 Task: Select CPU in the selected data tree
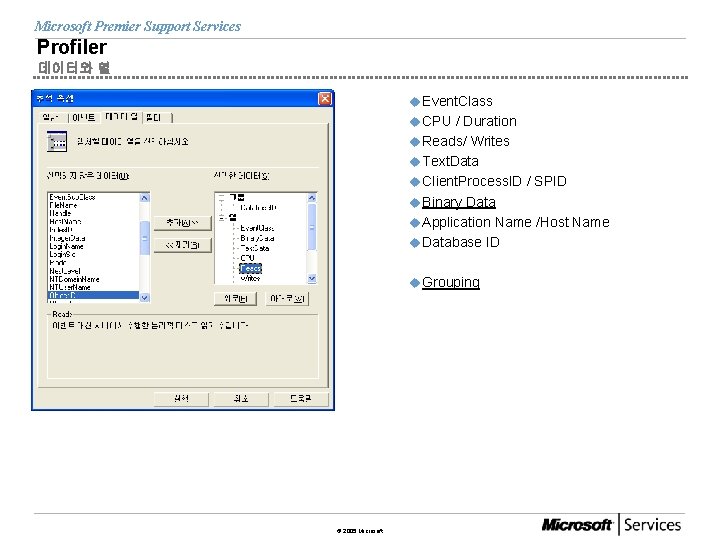[x=247, y=259]
